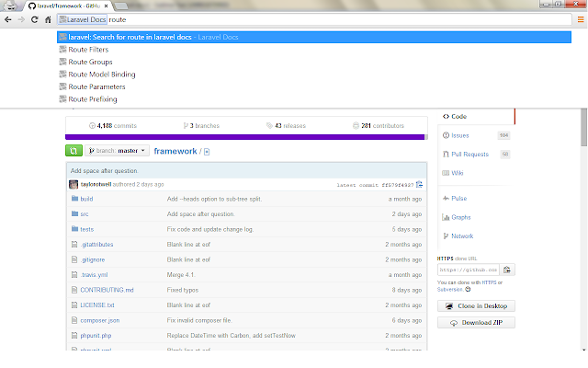Click the tests folder icon
The width and height of the screenshot is (588, 368).
click(x=74, y=229)
